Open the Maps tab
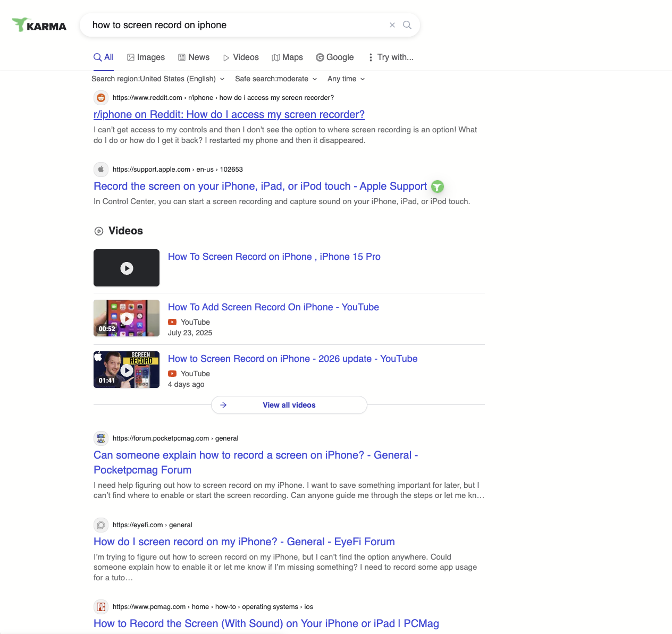This screenshot has width=672, height=634. point(287,57)
